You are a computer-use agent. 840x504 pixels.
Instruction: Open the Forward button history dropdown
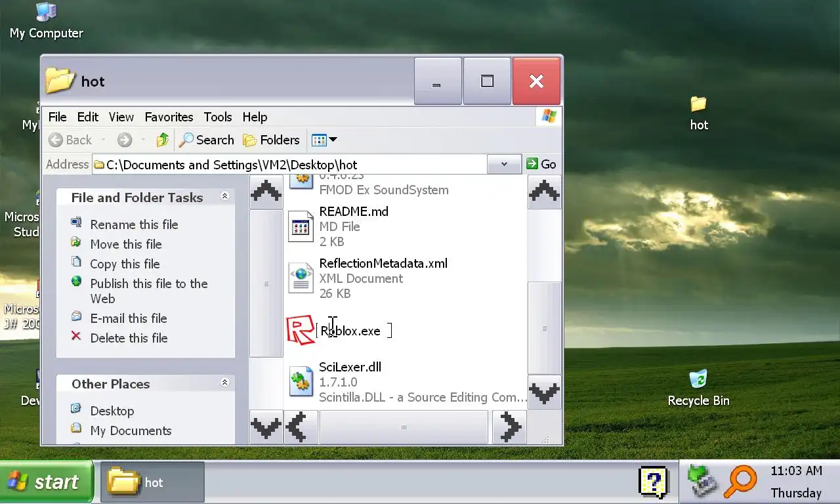142,140
